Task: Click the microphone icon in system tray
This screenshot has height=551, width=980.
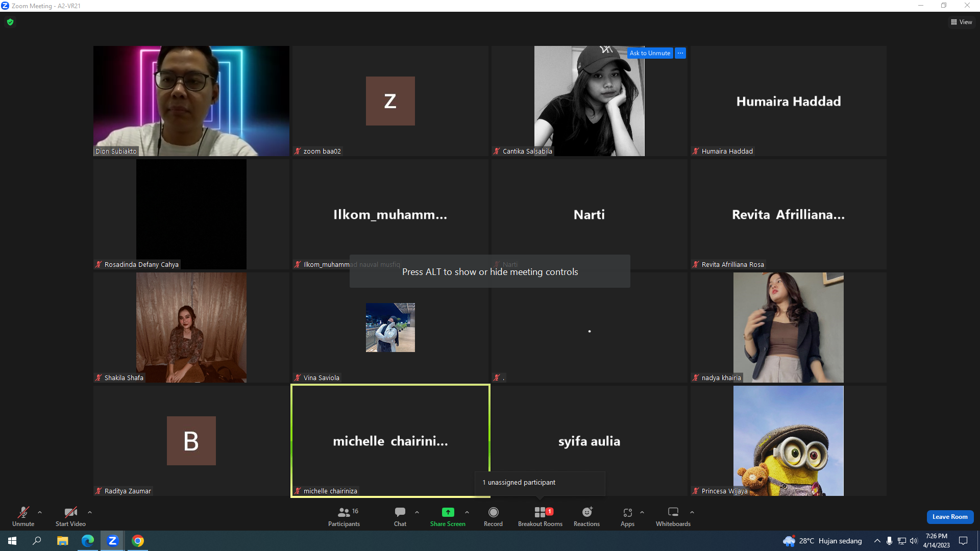Action: tap(890, 541)
